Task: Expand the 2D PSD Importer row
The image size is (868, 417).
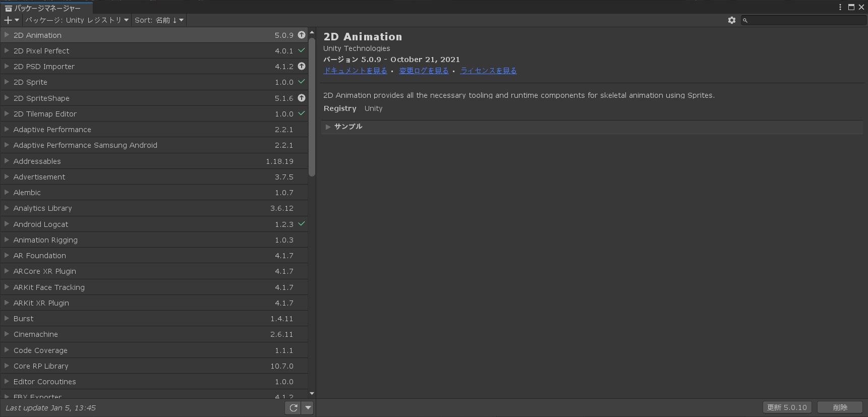Action: pyautogui.click(x=7, y=66)
